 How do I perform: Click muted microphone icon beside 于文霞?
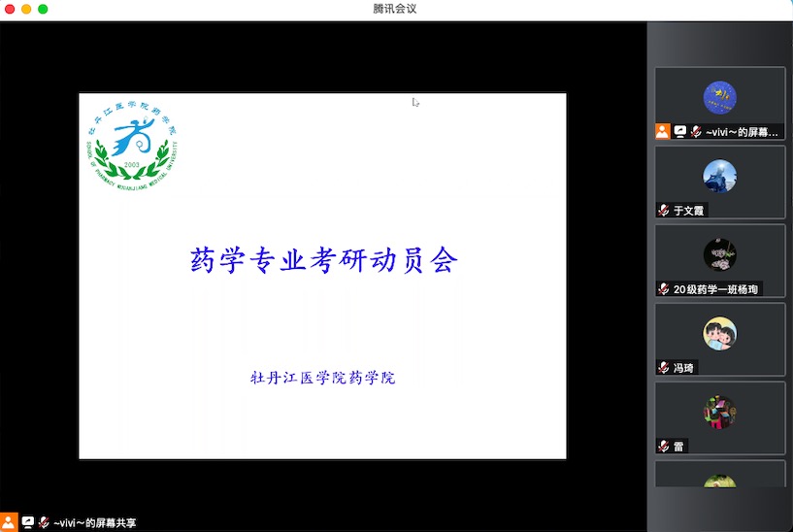tap(663, 210)
